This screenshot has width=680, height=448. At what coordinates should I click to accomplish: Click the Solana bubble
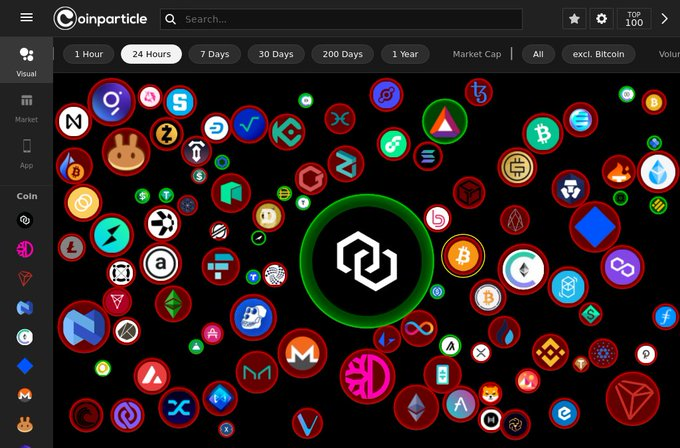pos(428,156)
